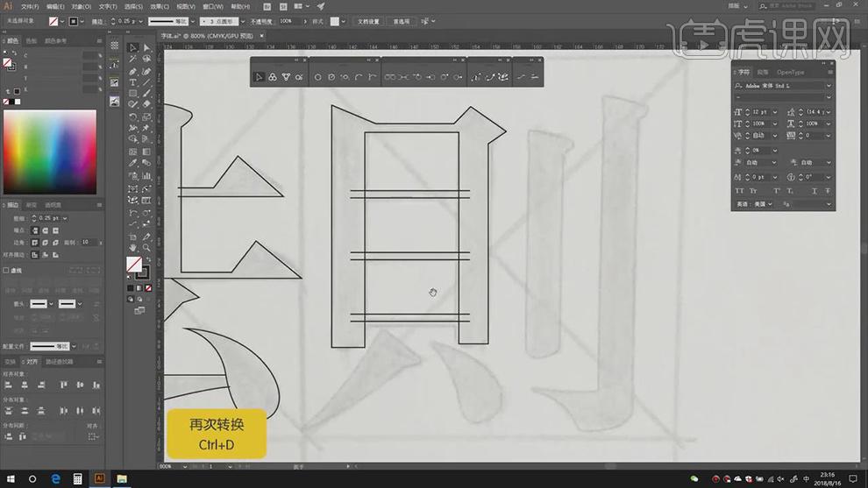Click the 首选项 button
This screenshot has height=488, width=868.
pos(401,22)
